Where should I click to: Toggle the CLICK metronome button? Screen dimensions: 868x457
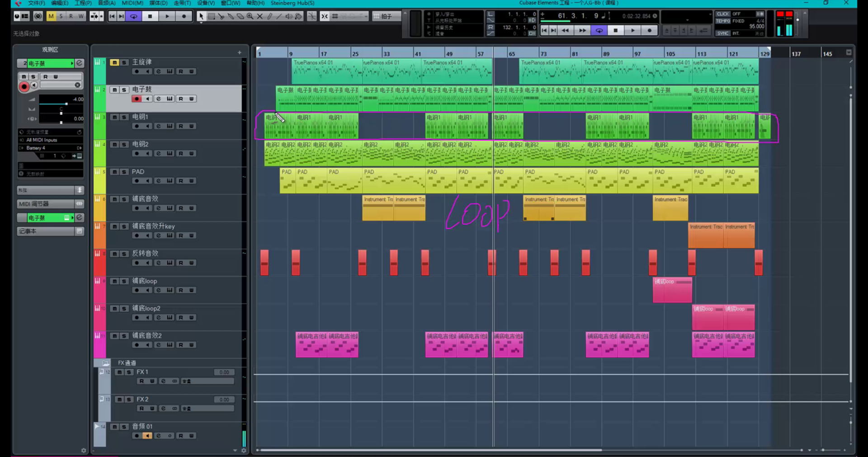click(x=723, y=14)
